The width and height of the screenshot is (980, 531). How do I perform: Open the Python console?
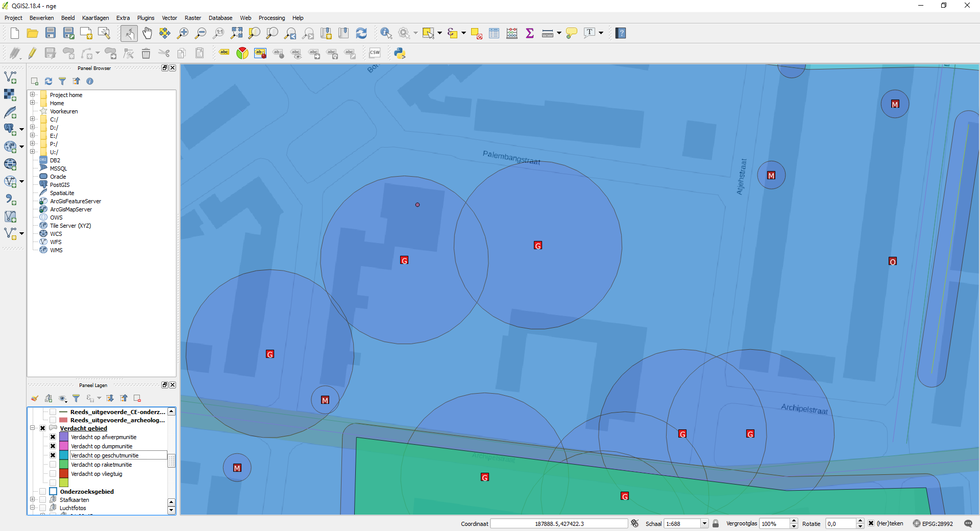(x=400, y=53)
